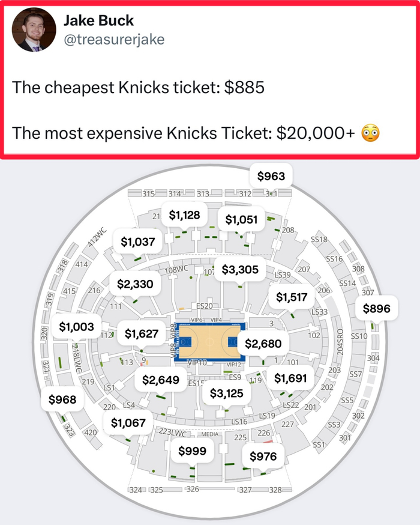
Task: Choose the $1,037 ticket price marker
Action: tap(138, 241)
